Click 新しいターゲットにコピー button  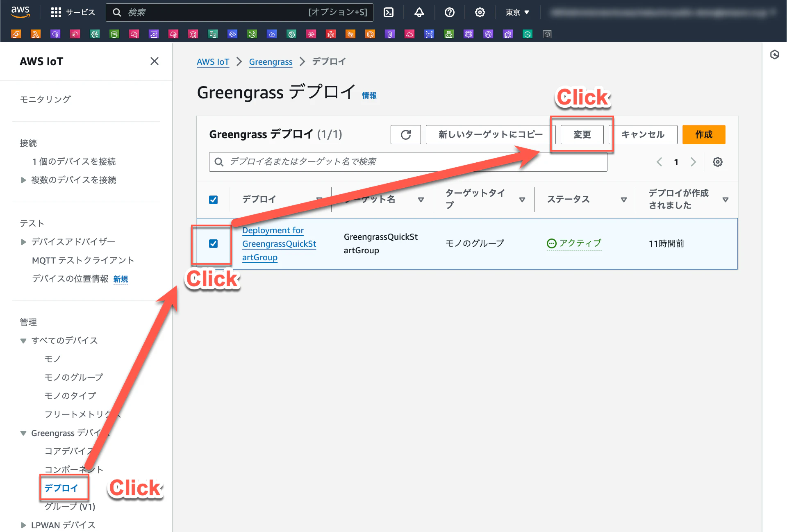[x=491, y=134]
